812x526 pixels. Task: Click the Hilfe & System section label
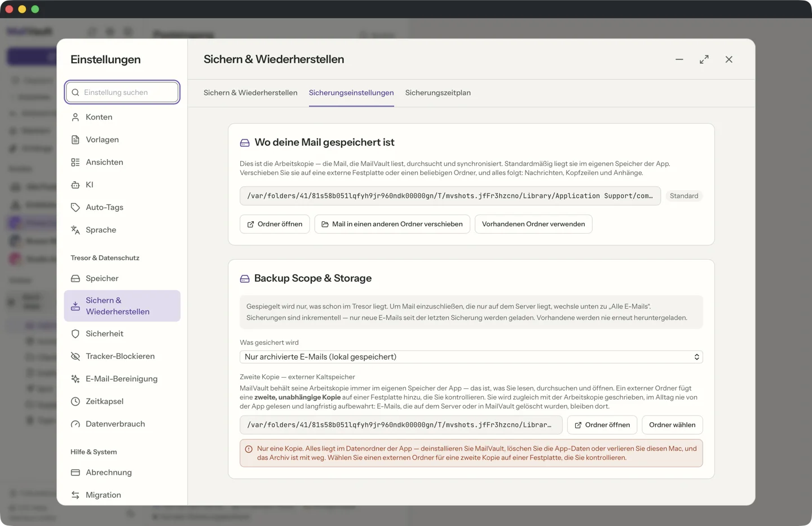coord(94,452)
